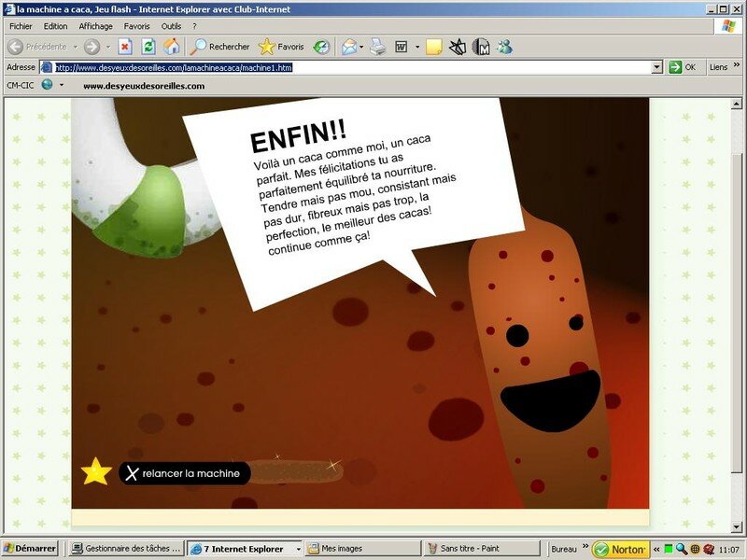The image size is (747, 560).
Task: Click the smiling poop character
Action: coord(539,357)
